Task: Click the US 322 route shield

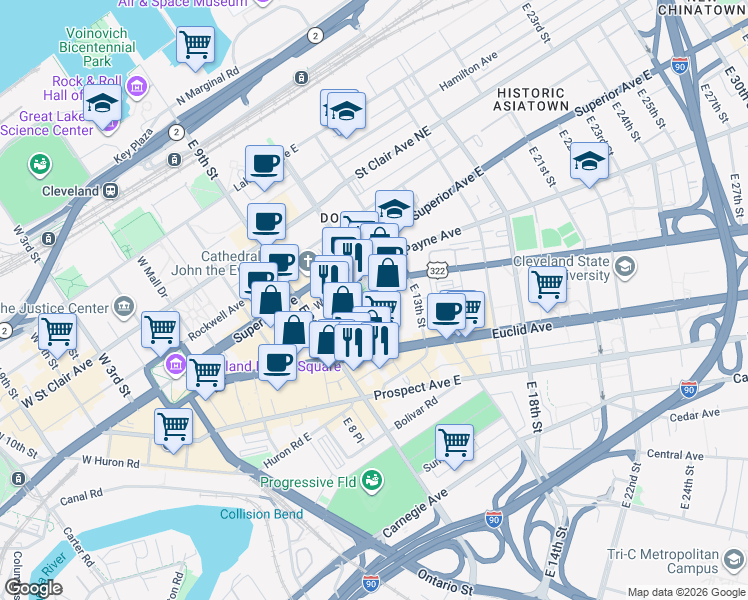Action: coord(437,270)
